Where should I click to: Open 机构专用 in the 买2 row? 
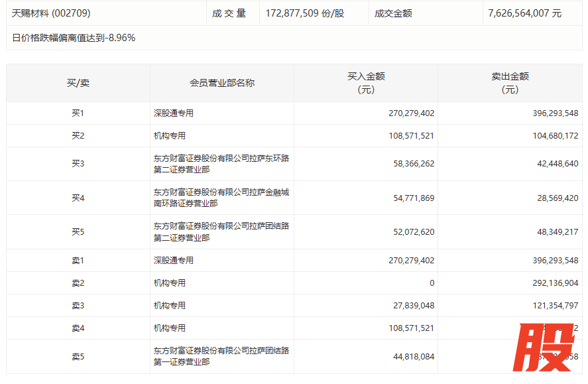170,136
